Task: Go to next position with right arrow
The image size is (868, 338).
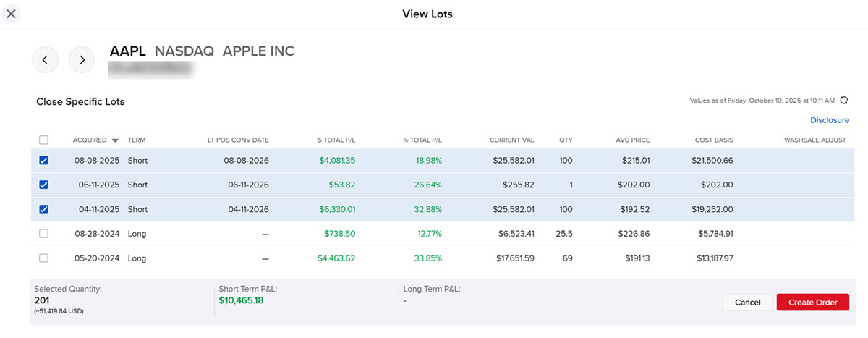Action: click(x=82, y=60)
